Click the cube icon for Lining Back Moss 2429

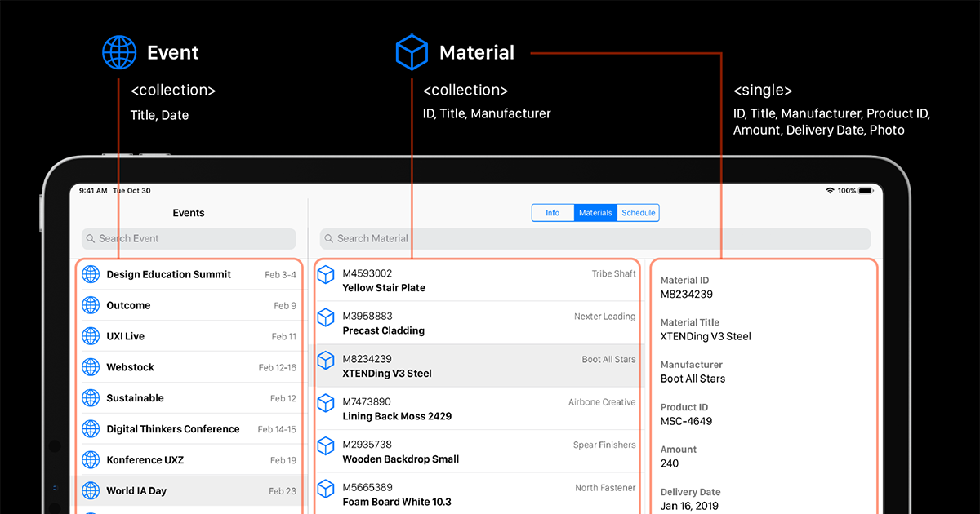(x=326, y=403)
